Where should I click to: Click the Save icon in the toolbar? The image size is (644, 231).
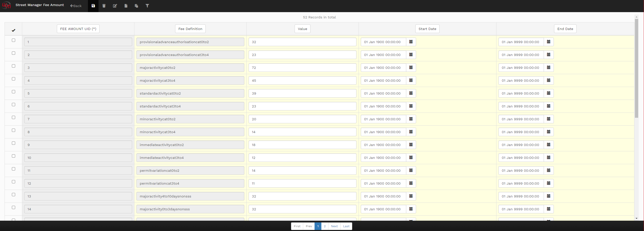coord(93,6)
